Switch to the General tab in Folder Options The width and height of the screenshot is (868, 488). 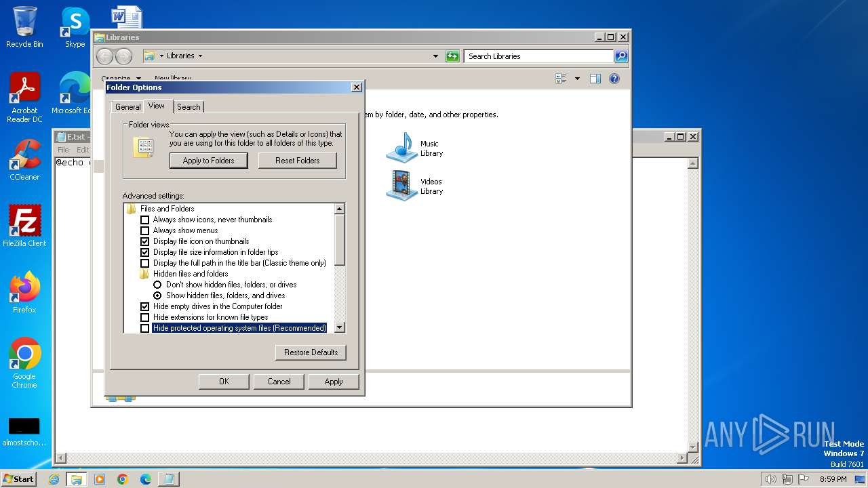pyautogui.click(x=127, y=107)
